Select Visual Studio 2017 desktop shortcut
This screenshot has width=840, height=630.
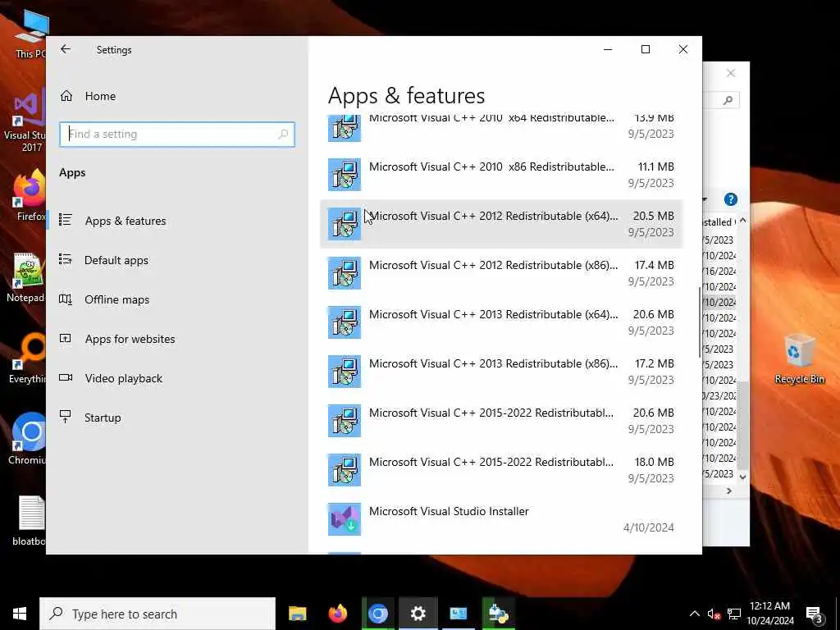[25, 121]
